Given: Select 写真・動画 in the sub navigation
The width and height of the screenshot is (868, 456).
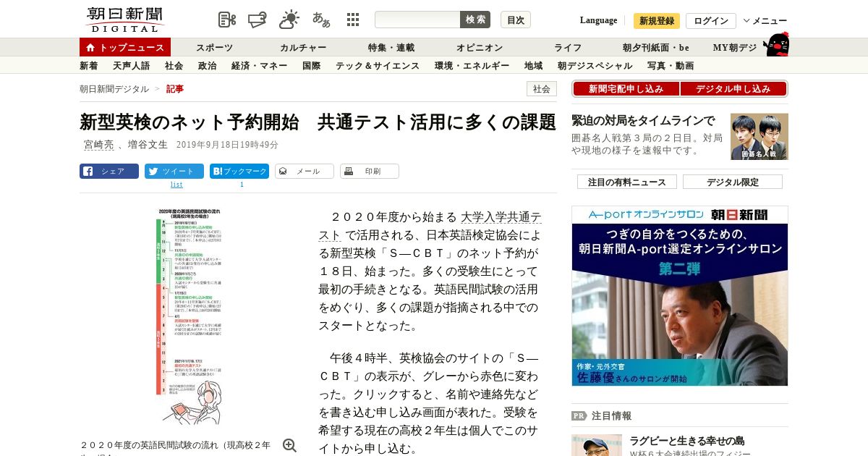Looking at the screenshot, I should (671, 66).
